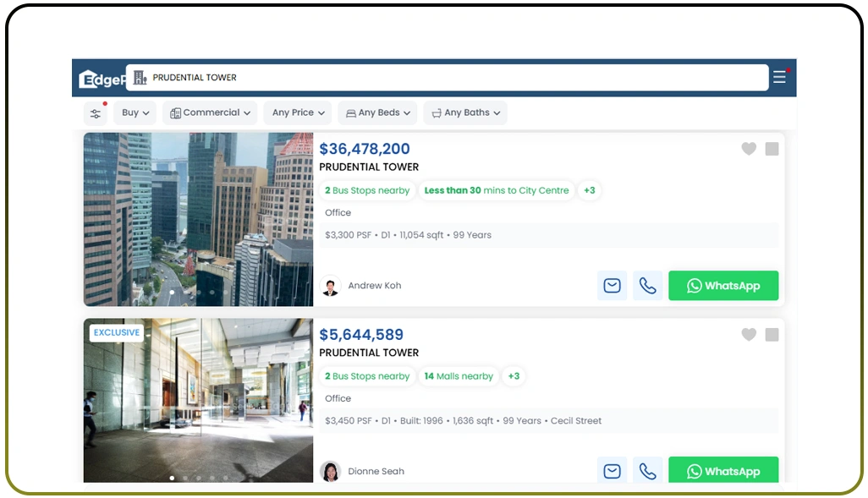Click the filter icon with red notification dot
The image size is (868, 498).
(x=95, y=112)
